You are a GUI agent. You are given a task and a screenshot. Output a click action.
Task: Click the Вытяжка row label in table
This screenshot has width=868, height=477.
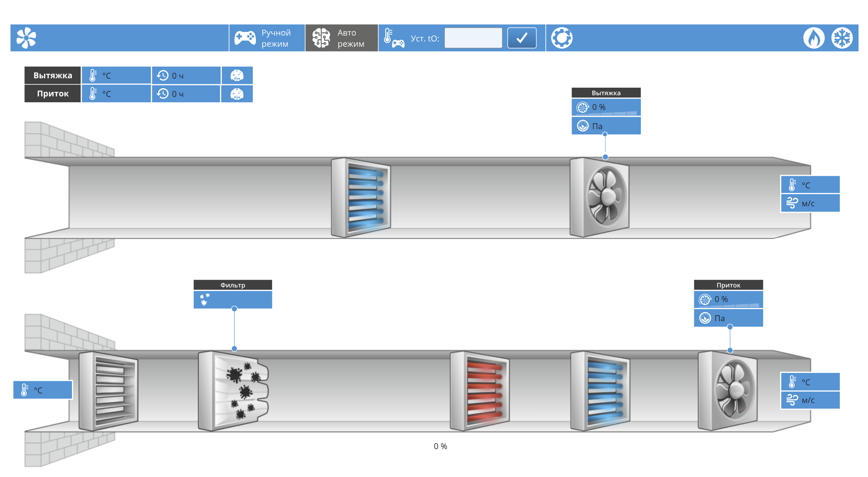53,76
